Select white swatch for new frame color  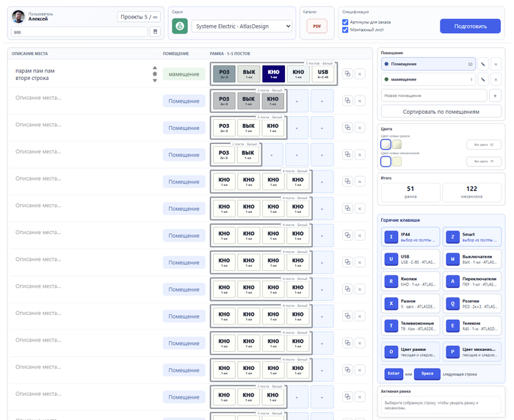(385, 144)
